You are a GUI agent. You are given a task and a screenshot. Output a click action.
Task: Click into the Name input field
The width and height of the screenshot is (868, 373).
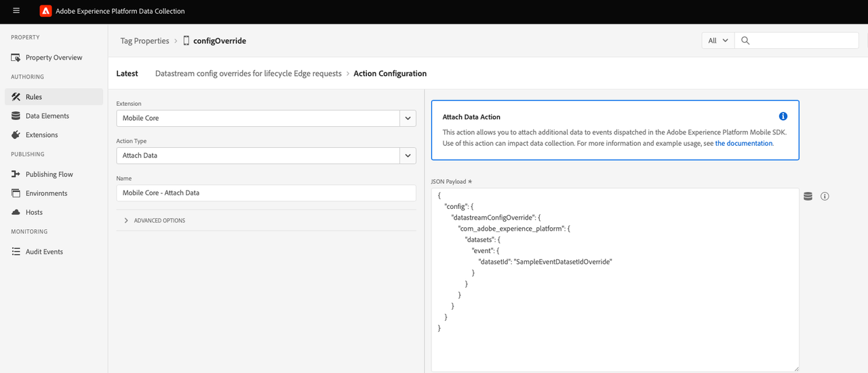[266, 193]
